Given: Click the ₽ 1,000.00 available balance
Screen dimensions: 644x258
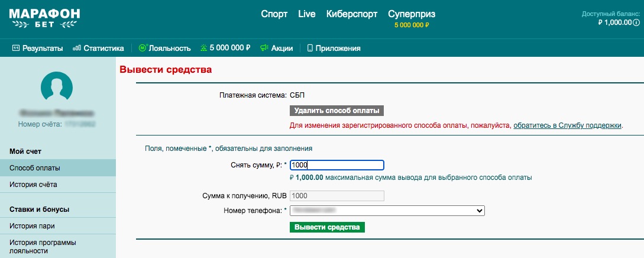Looking at the screenshot, I should tap(615, 22).
